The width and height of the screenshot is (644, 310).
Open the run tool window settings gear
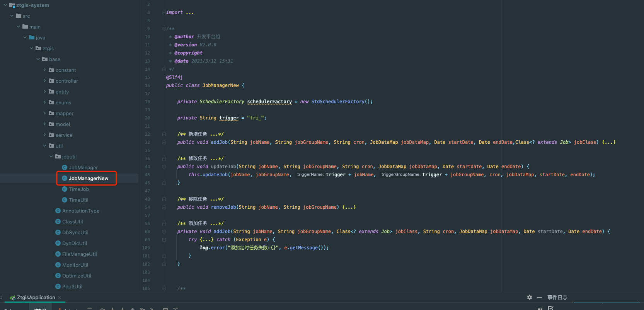(529, 297)
